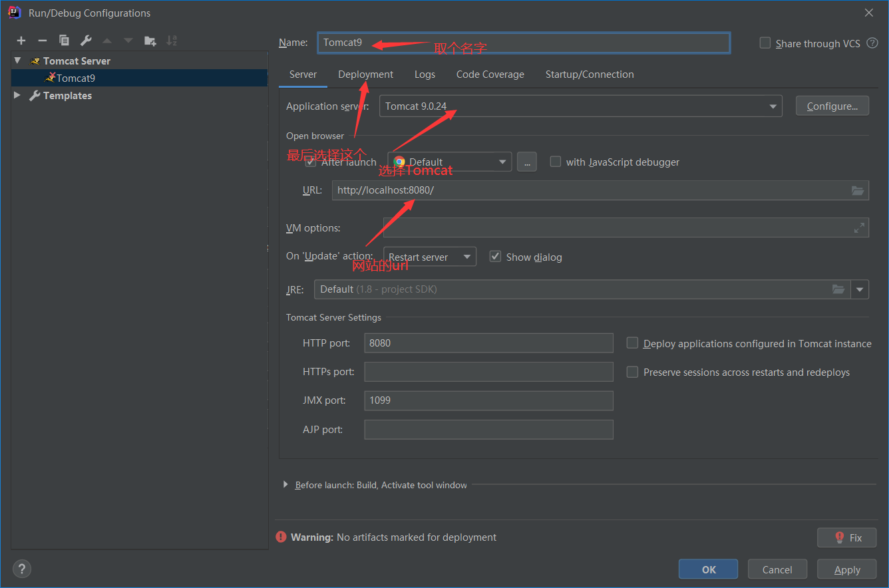This screenshot has width=889, height=588.
Task: Expand the Before launch section
Action: point(286,485)
